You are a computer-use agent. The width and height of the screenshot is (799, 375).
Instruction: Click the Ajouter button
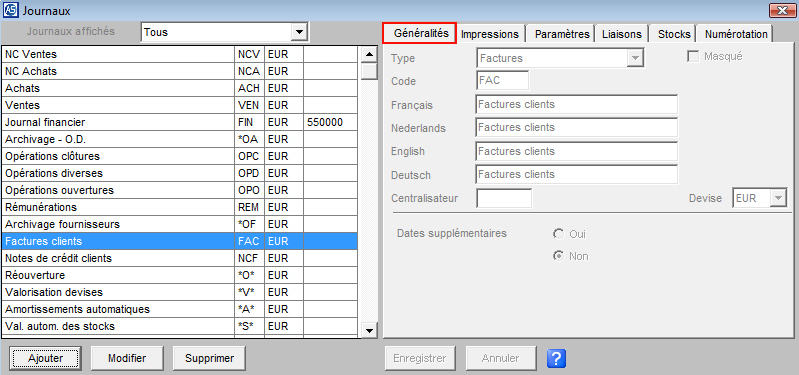click(x=46, y=358)
